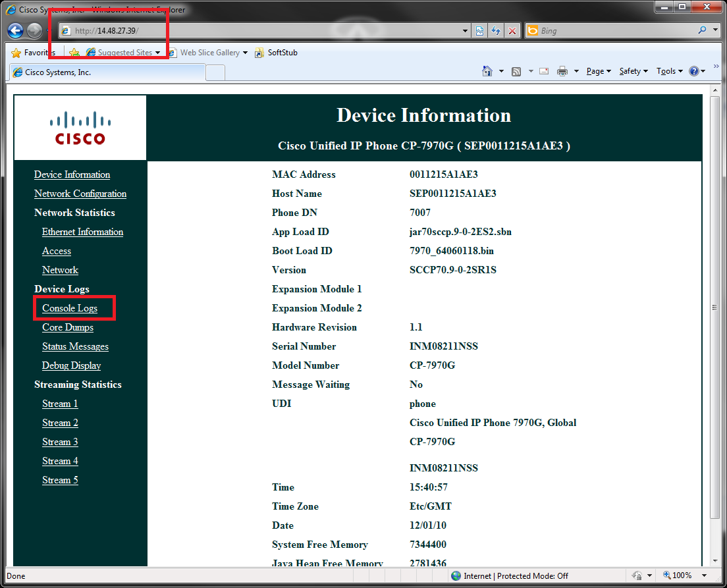Screen dimensions: 727x588
Task: Click the MAC Address value 0011215A1AE3
Action: pos(444,174)
